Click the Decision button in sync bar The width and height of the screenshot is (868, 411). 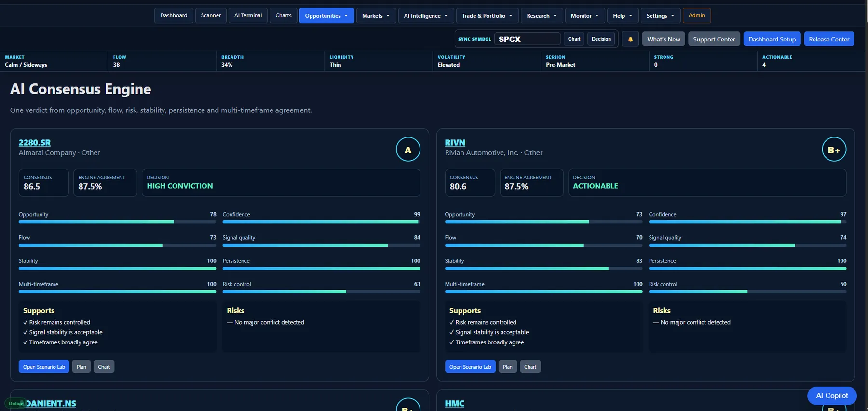click(601, 39)
